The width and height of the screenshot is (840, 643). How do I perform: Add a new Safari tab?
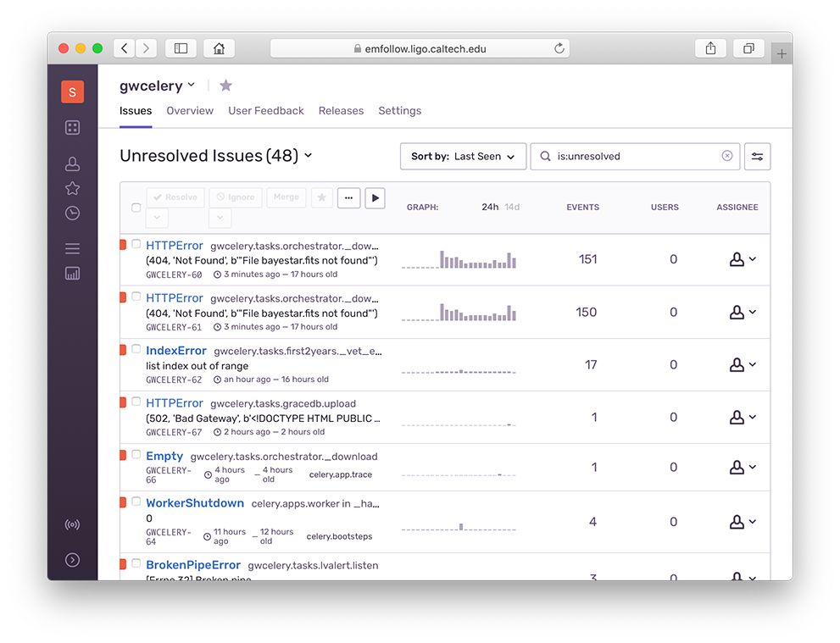point(782,54)
